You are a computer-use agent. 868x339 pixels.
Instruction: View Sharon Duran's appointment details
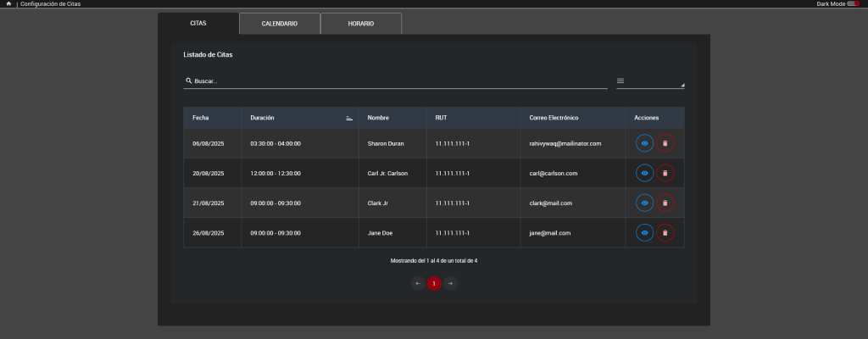(644, 144)
